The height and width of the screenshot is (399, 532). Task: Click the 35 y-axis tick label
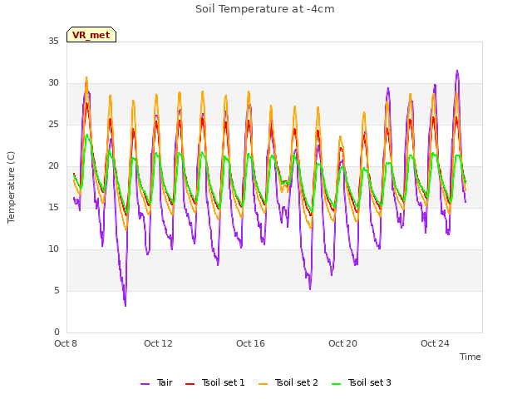pyautogui.click(x=53, y=41)
